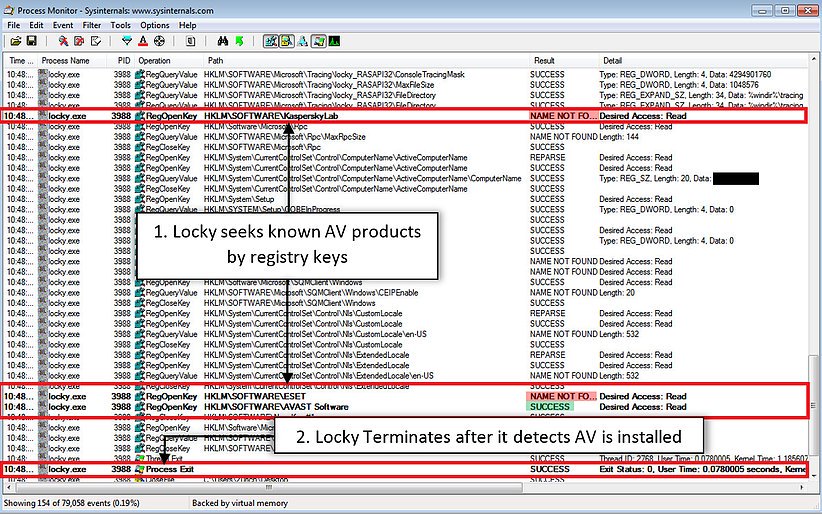Open the Event menu

63,25
